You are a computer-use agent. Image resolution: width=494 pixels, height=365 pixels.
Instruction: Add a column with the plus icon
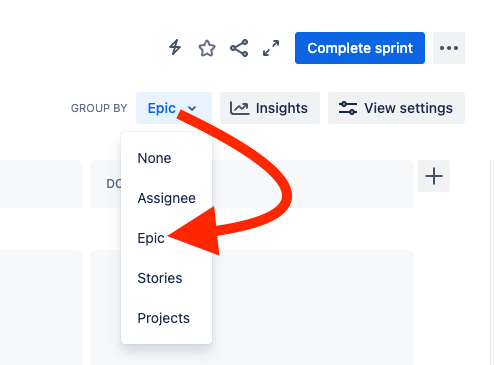[434, 176]
